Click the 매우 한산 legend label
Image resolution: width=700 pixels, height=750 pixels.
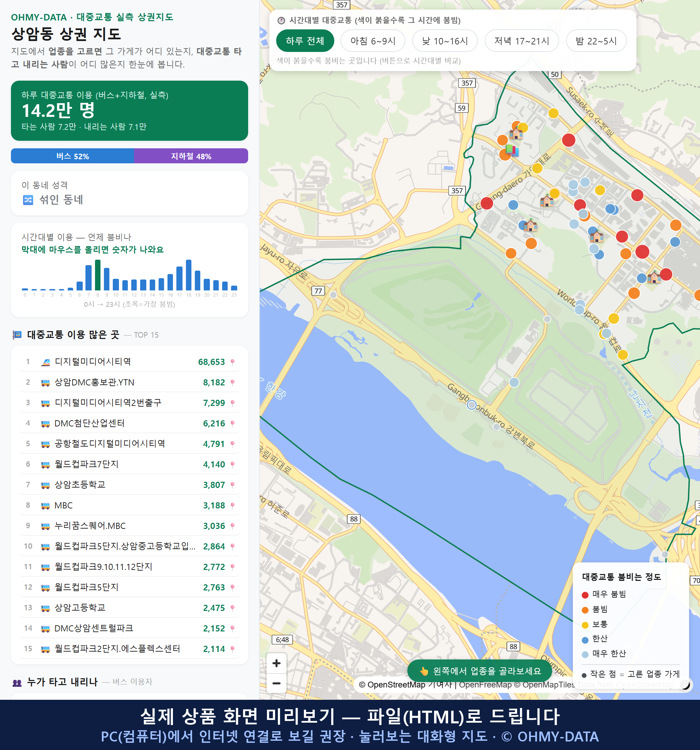pyautogui.click(x=609, y=653)
